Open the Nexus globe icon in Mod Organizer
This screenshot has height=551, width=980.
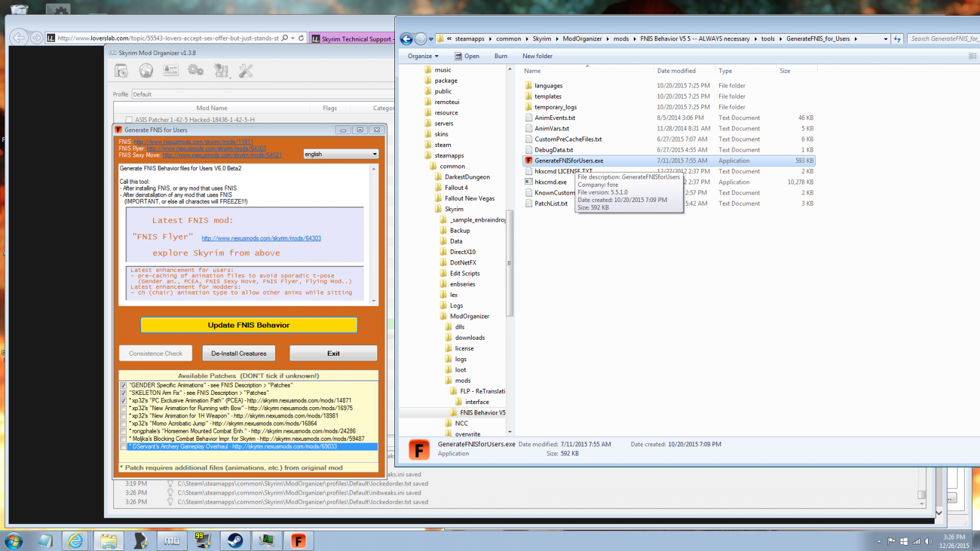click(x=146, y=71)
